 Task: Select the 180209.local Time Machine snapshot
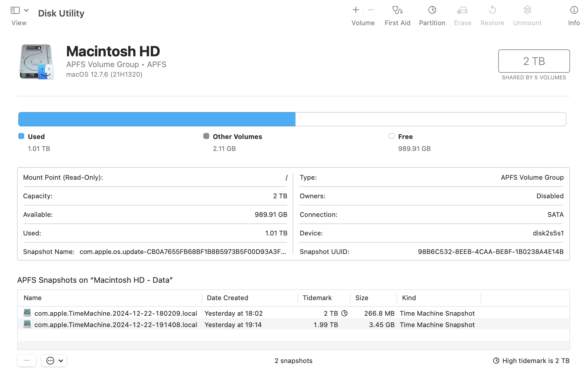[116, 313]
